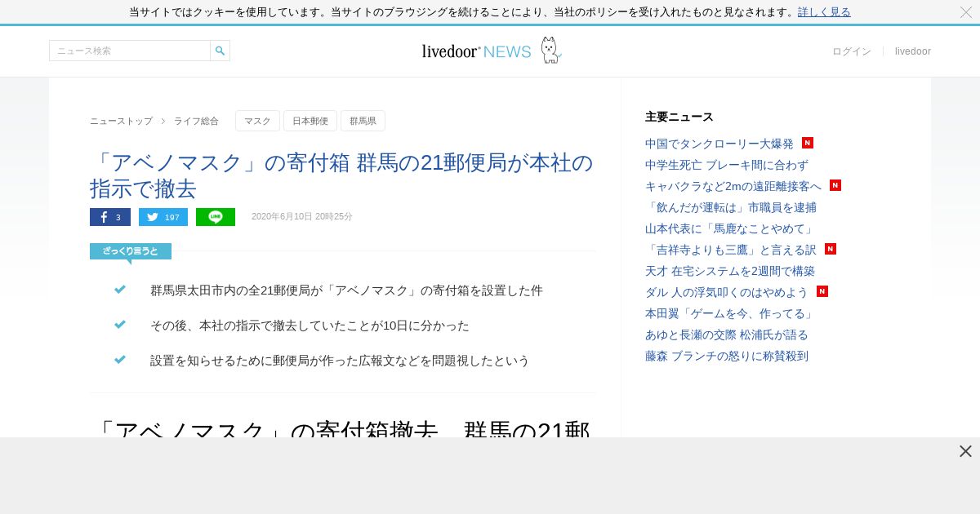Select the 日本郵便 tag
Screen dimensions: 980x514
click(x=310, y=121)
